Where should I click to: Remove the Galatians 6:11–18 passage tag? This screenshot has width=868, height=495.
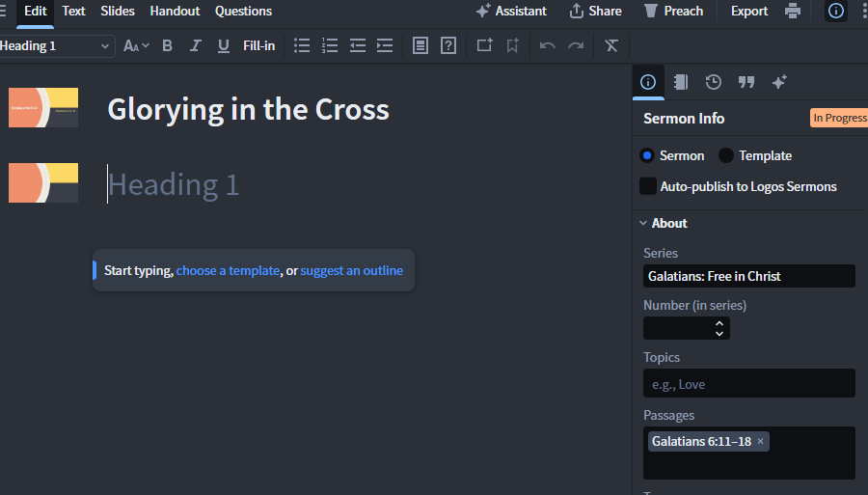761,441
